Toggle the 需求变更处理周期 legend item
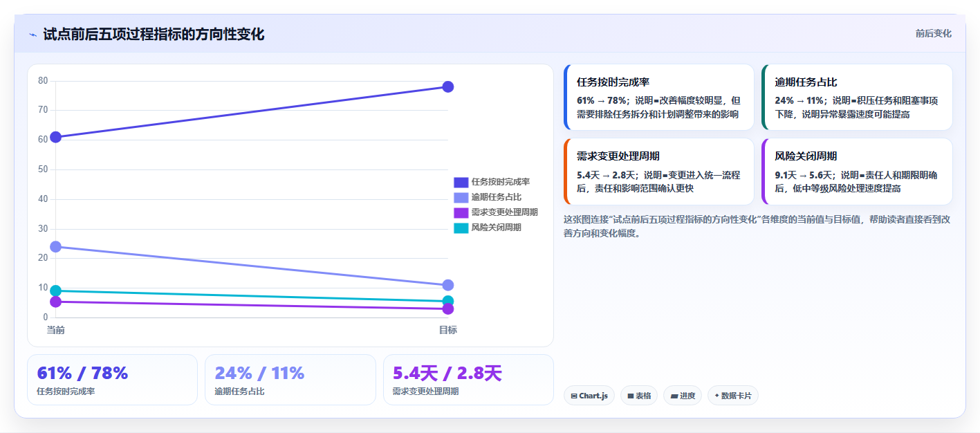980x433 pixels. [x=496, y=212]
